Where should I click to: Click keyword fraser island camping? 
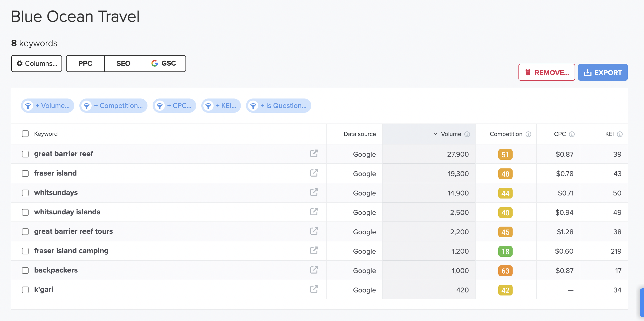point(71,251)
